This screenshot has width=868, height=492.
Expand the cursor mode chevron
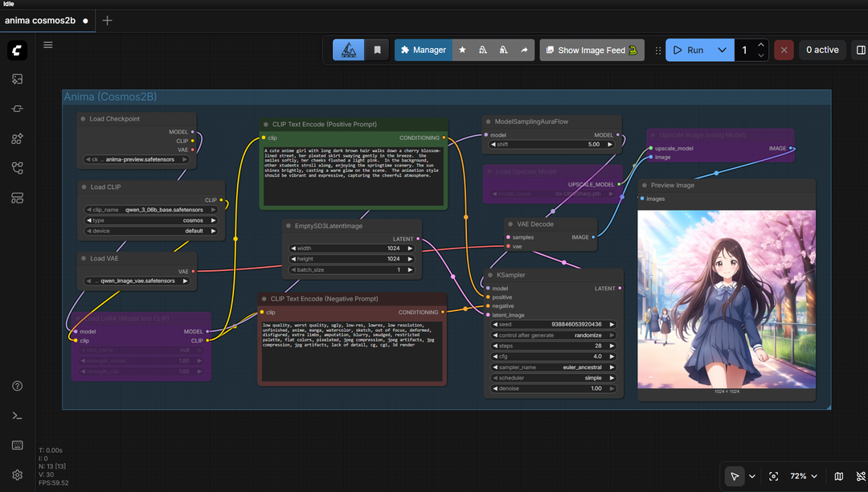[x=751, y=476]
